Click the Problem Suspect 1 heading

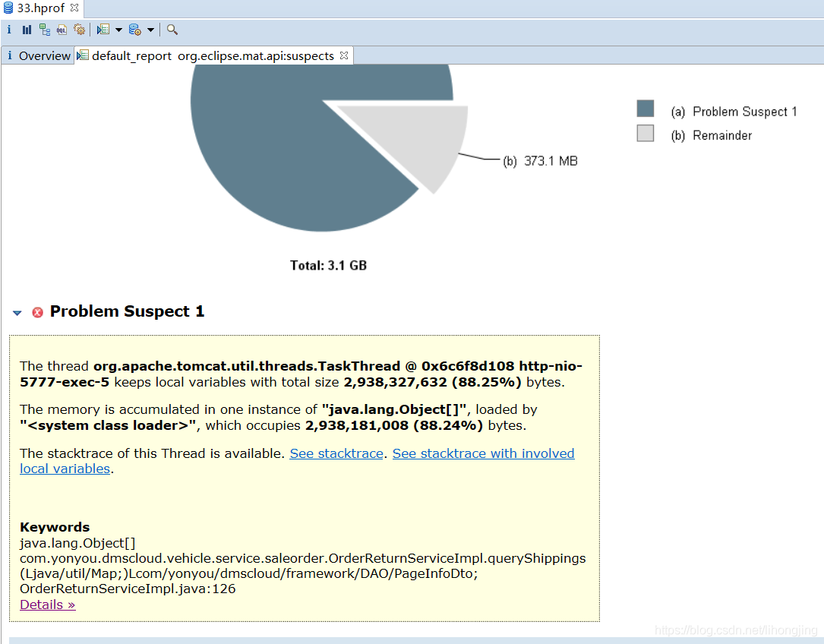[x=127, y=311]
